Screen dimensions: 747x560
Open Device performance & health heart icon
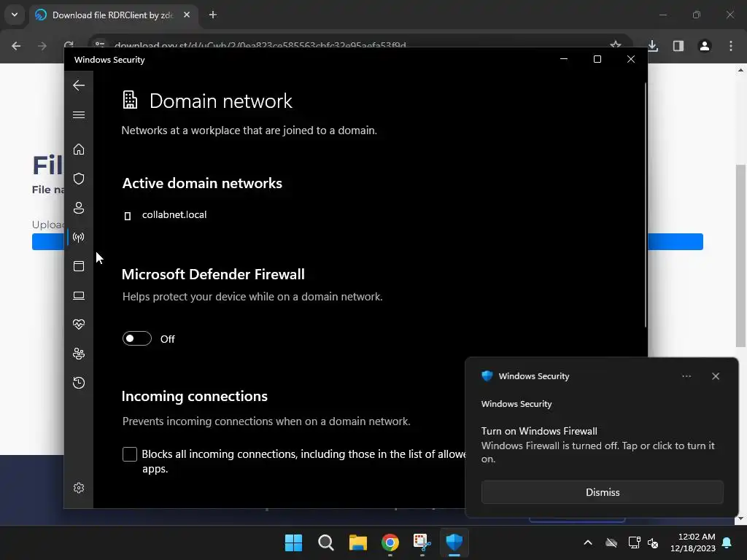click(79, 324)
